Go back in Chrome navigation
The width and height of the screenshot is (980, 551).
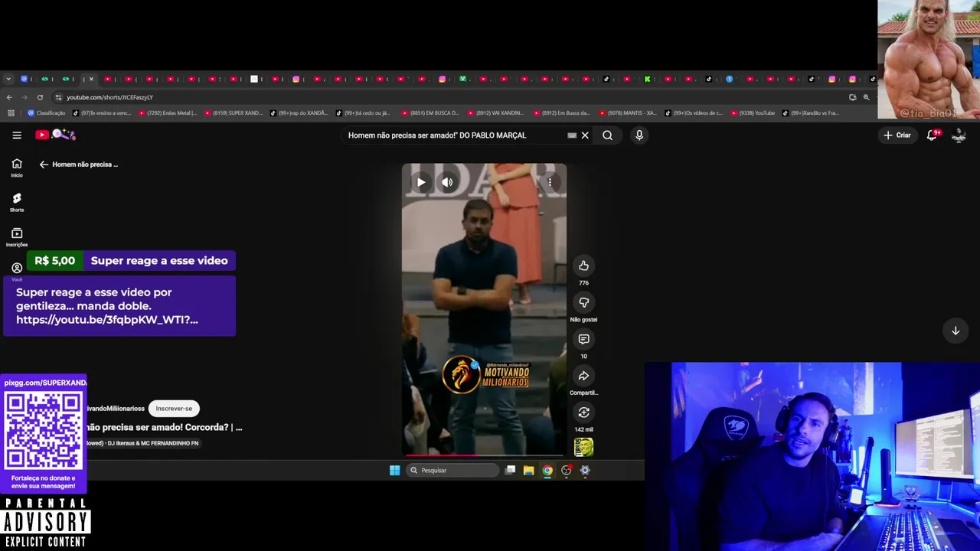9,97
